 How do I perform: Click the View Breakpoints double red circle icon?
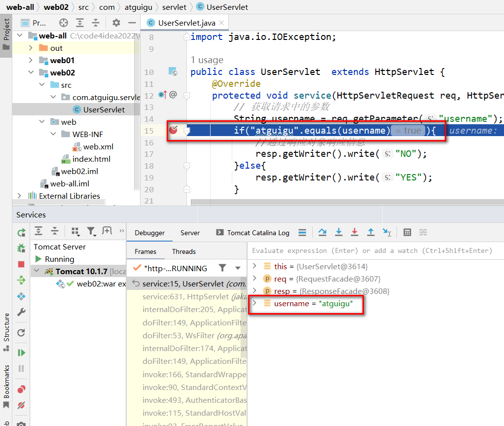(x=21, y=390)
